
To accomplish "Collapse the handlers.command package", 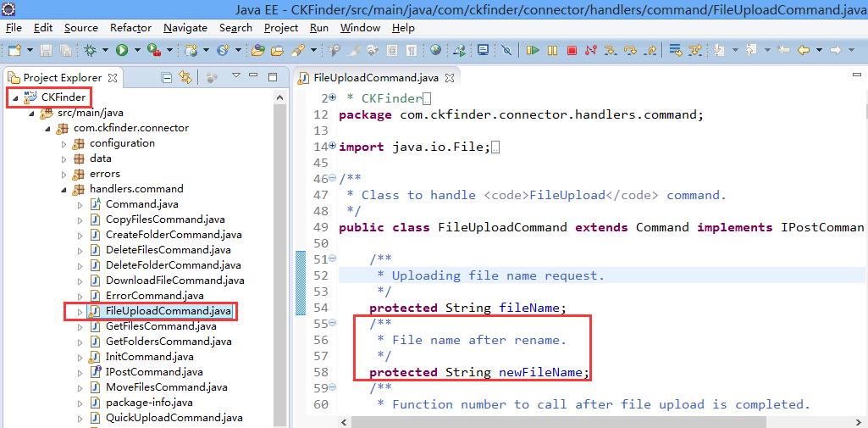I will [x=64, y=189].
